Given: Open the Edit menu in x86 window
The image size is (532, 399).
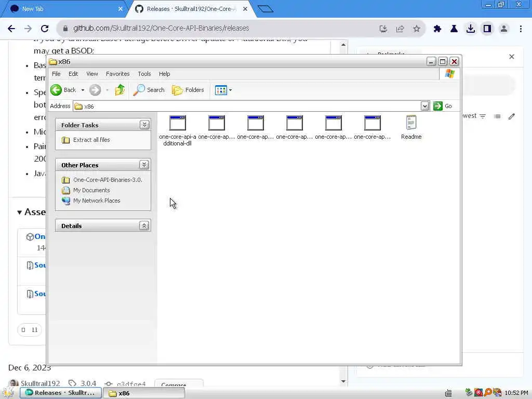Looking at the screenshot, I should [x=73, y=74].
